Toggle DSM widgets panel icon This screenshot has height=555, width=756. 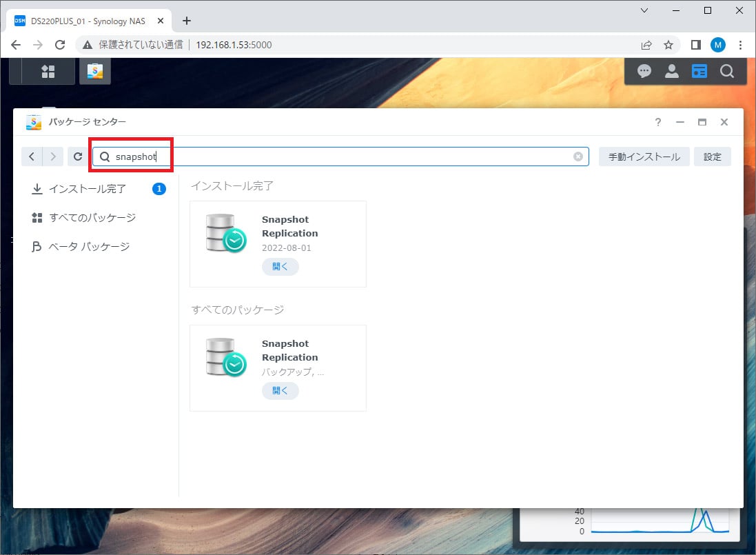pyautogui.click(x=699, y=72)
